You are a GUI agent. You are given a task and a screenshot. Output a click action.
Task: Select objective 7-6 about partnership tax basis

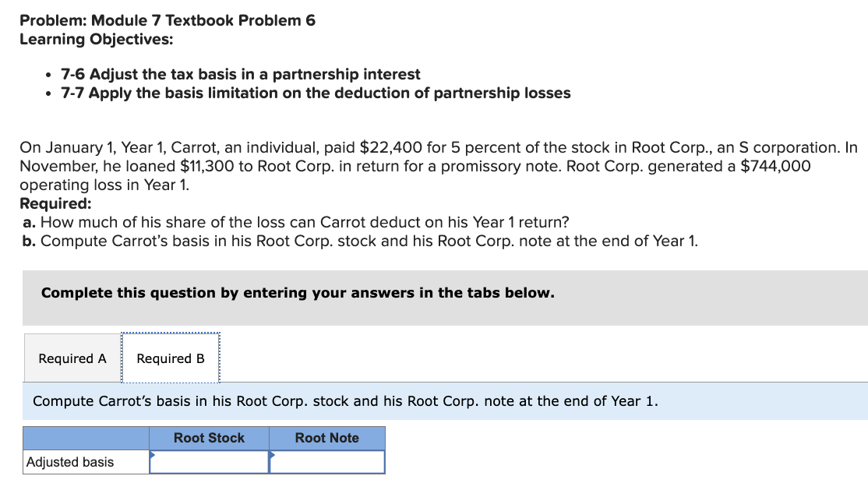pyautogui.click(x=239, y=74)
